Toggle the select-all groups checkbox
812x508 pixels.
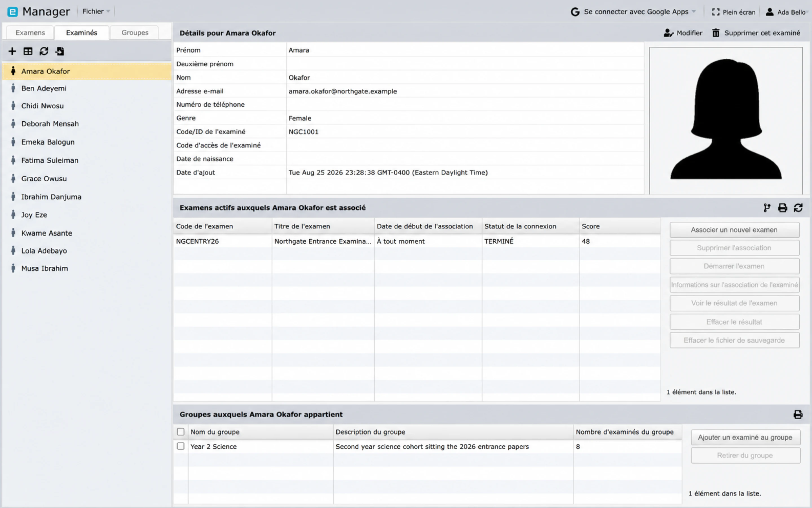[180, 432]
